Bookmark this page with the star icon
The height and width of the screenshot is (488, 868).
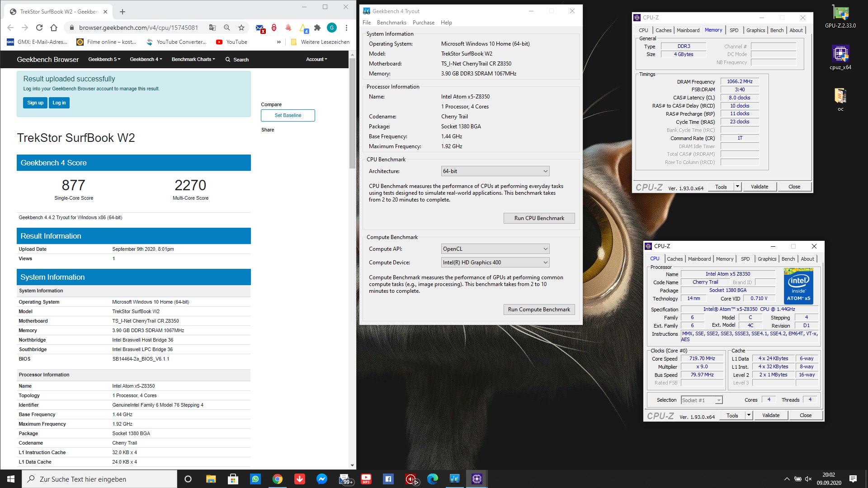[x=241, y=28]
